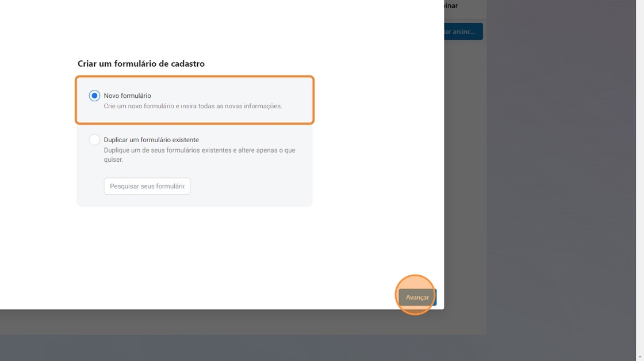
Task: Click the partially hidden blue anúncio button
Action: 463,32
